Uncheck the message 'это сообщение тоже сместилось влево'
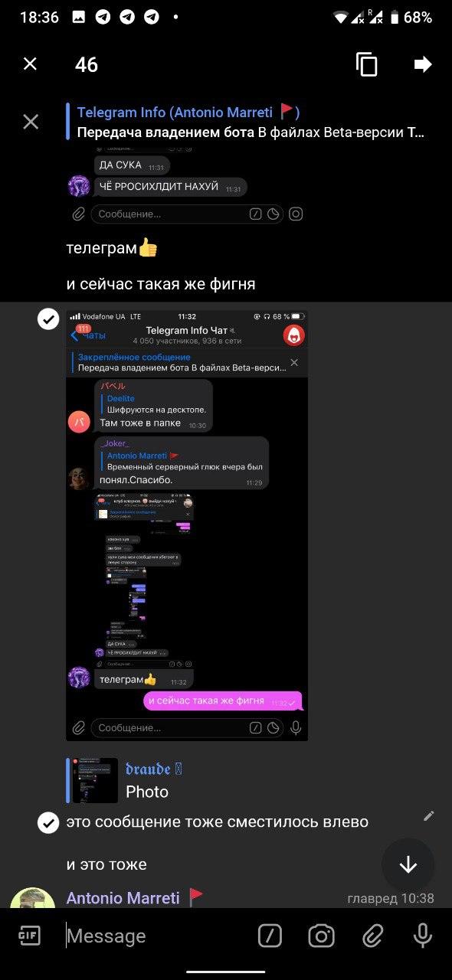 coord(48,823)
